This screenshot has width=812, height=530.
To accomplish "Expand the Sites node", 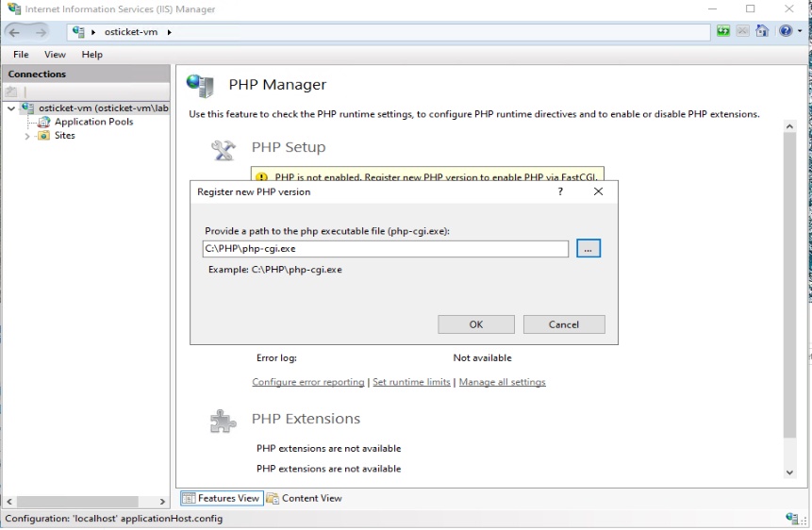I will (27, 136).
